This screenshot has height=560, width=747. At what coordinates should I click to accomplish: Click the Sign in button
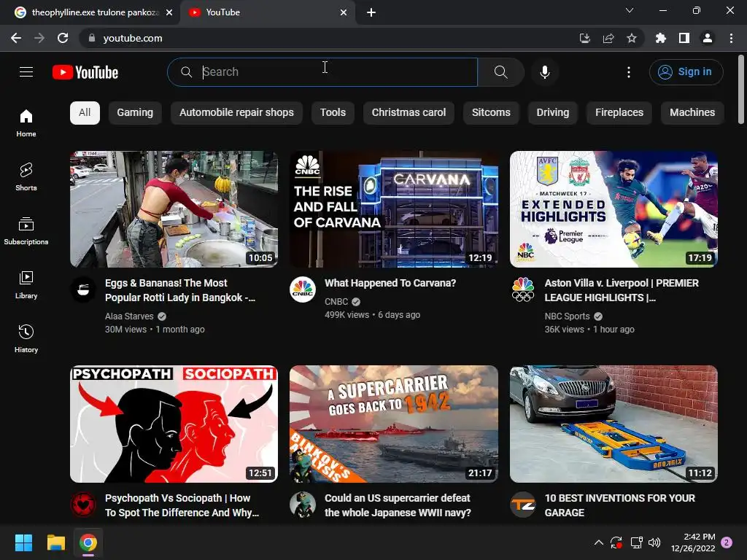[686, 72]
